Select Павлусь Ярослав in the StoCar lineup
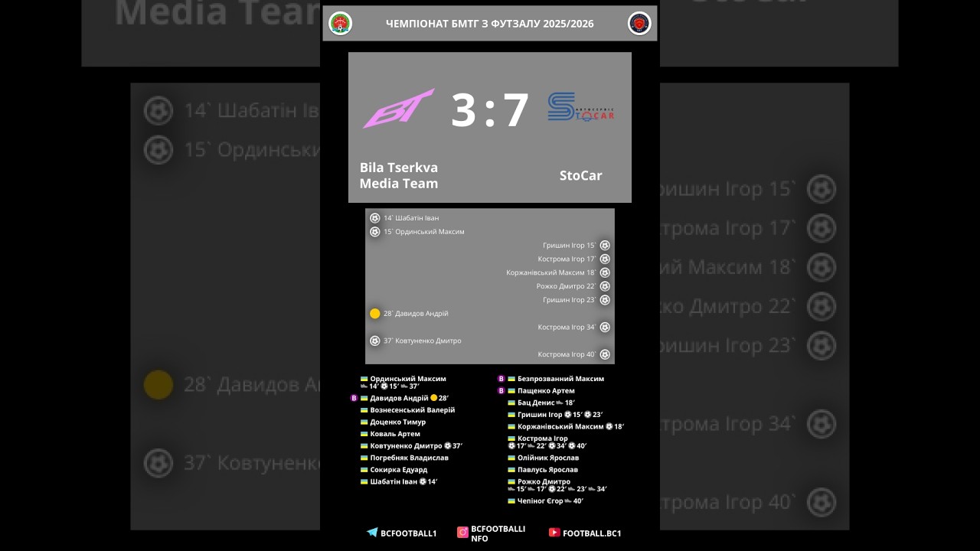 [548, 470]
